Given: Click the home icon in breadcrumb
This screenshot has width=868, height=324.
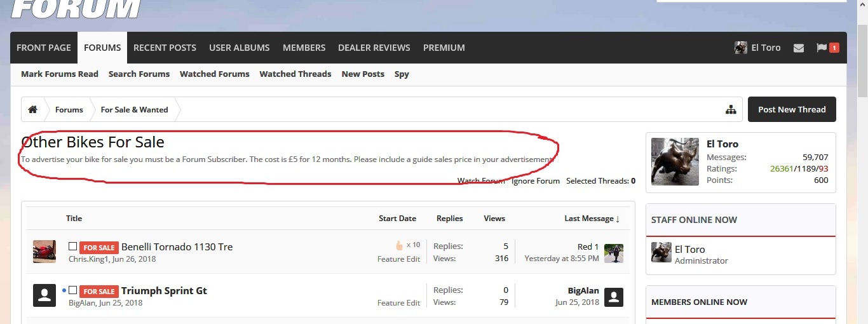Looking at the screenshot, I should click(x=32, y=109).
